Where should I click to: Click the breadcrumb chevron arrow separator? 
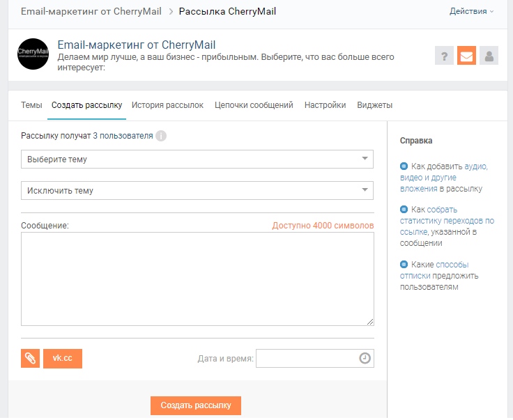coord(171,12)
